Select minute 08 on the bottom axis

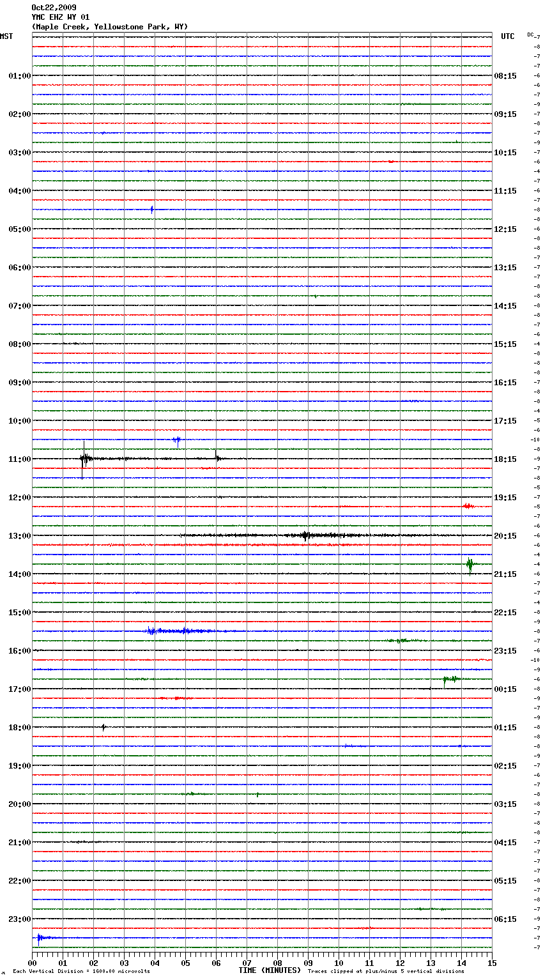click(x=277, y=963)
